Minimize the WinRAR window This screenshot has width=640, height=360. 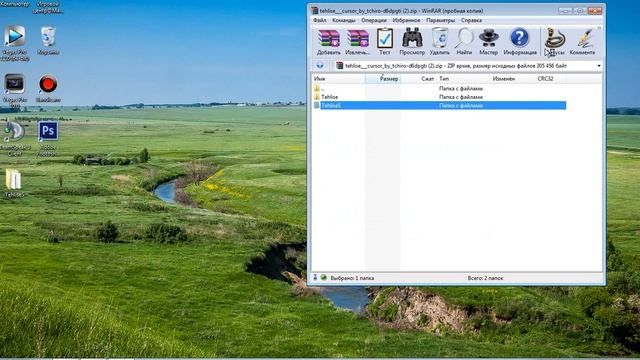click(565, 11)
